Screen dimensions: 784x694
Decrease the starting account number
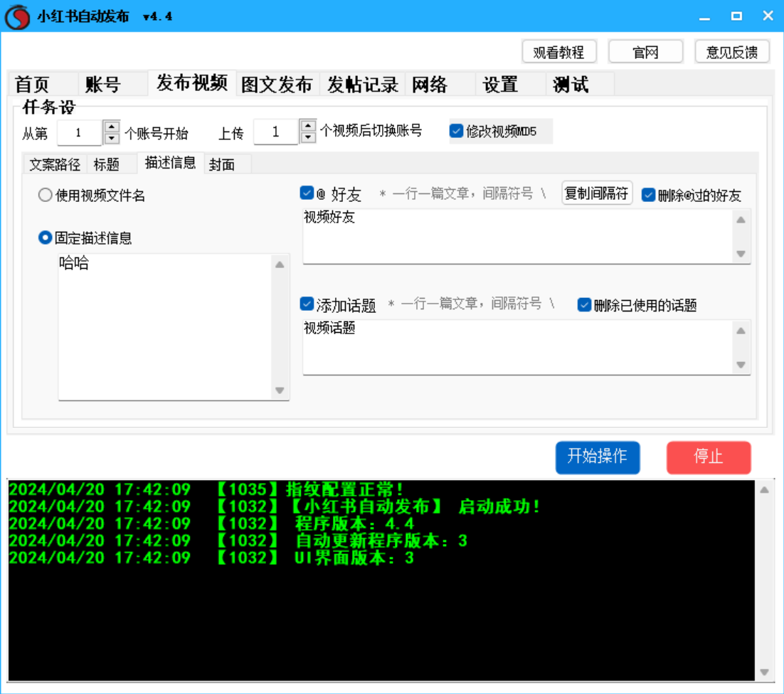pos(112,139)
